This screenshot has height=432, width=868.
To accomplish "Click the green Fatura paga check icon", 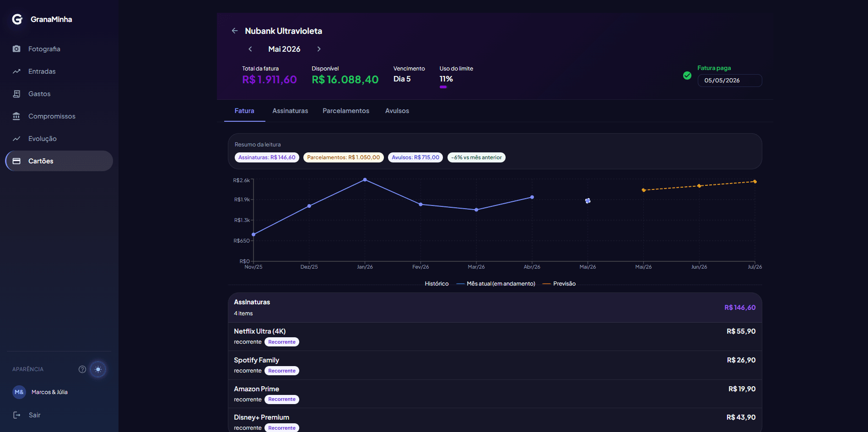I will click(x=687, y=76).
